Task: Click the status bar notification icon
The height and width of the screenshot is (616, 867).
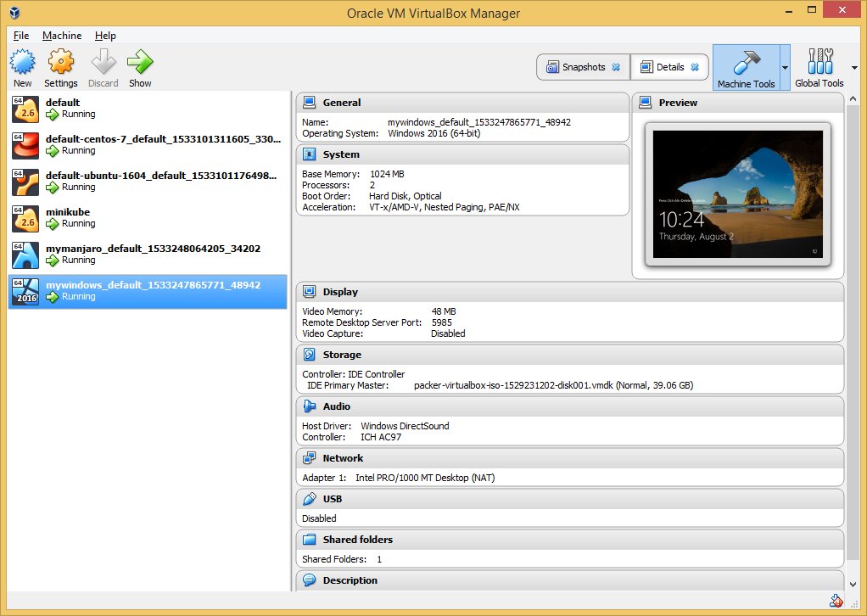Action: point(836,601)
